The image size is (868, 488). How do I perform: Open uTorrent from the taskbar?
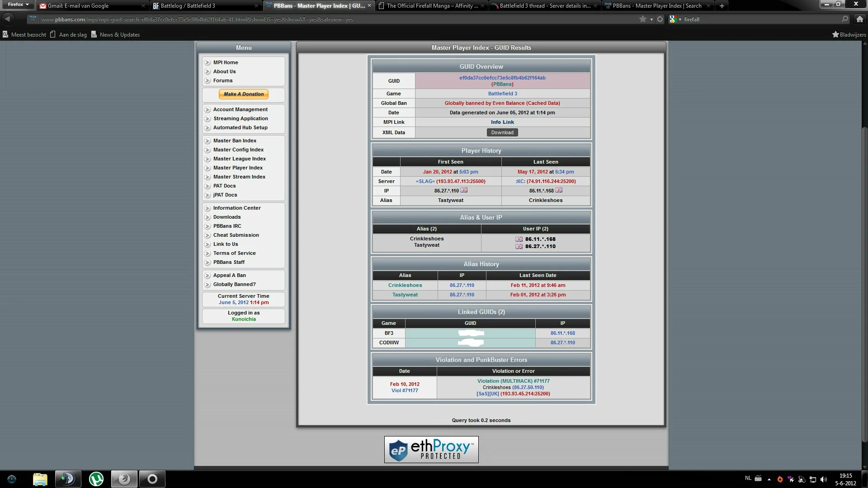(96, 479)
